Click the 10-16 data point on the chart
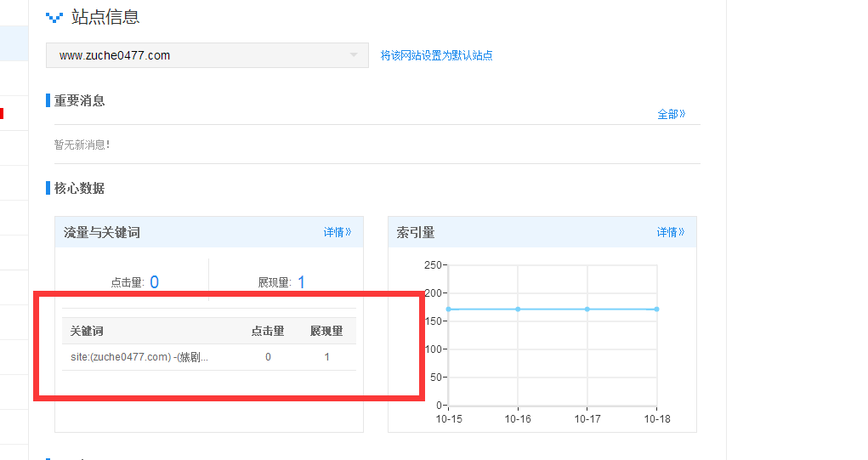 (518, 309)
